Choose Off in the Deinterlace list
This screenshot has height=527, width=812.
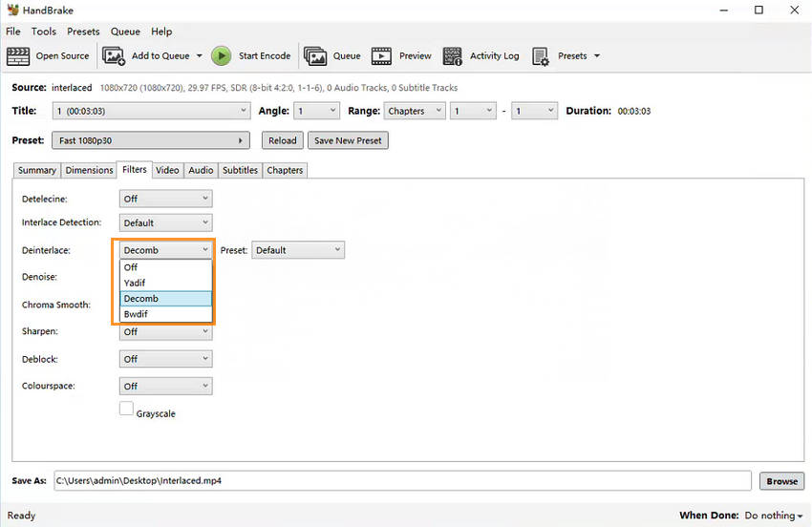pos(165,267)
